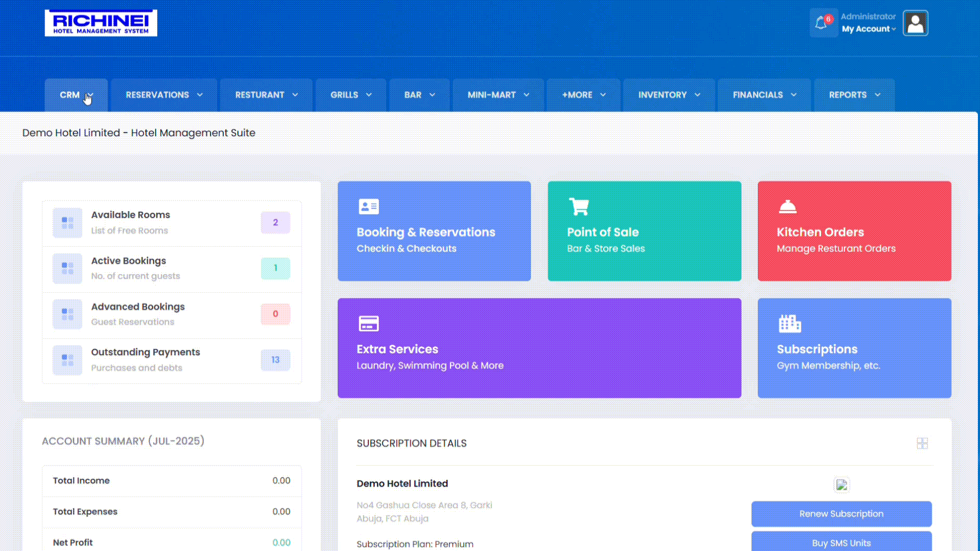Viewport: 980px width, 551px height.
Task: Click the Subscriptions building icon
Action: 789,324
